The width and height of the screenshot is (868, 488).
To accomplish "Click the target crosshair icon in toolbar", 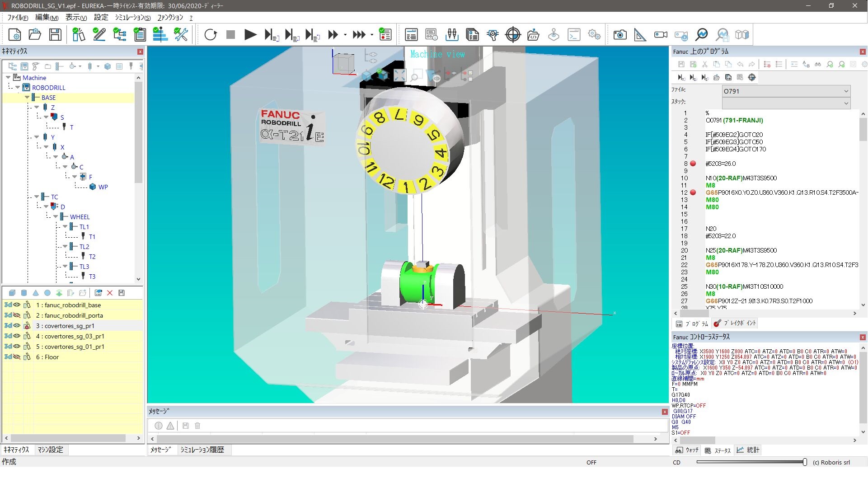I will click(513, 35).
